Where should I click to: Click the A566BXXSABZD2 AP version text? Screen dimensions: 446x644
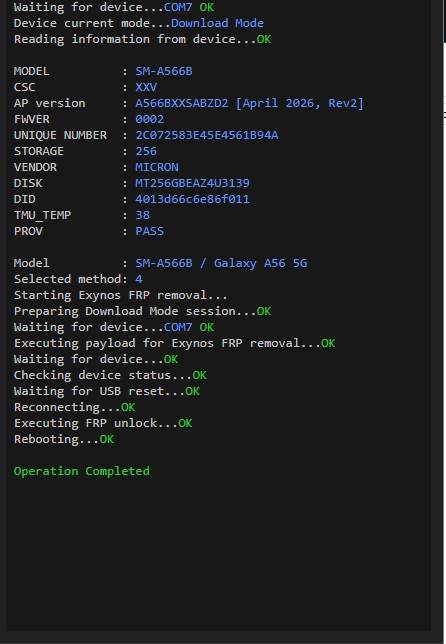click(x=182, y=103)
